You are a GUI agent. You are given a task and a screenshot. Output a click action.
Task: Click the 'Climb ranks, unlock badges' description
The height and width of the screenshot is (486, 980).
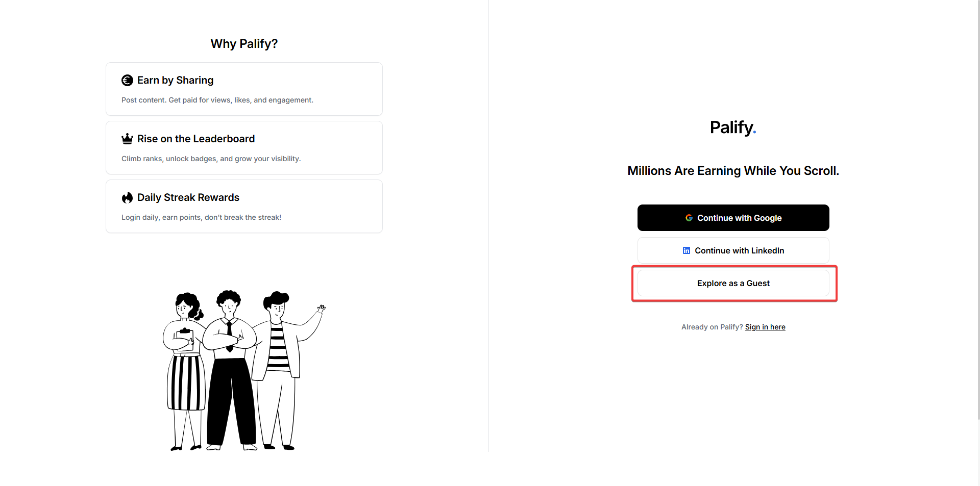tap(211, 159)
